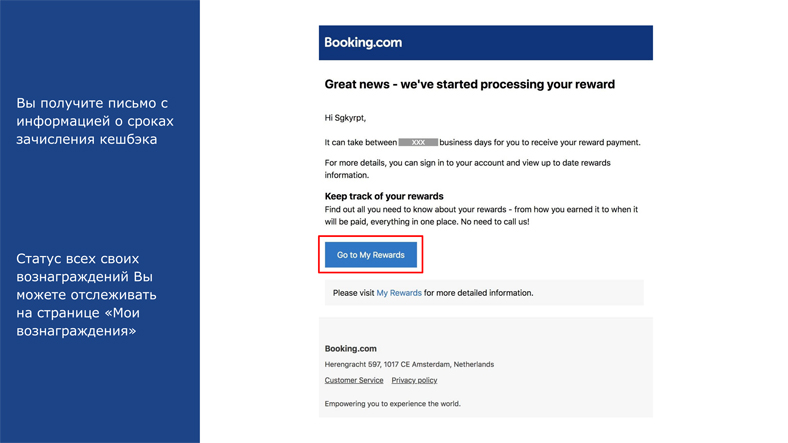Select the Great news email headline

pos(469,84)
